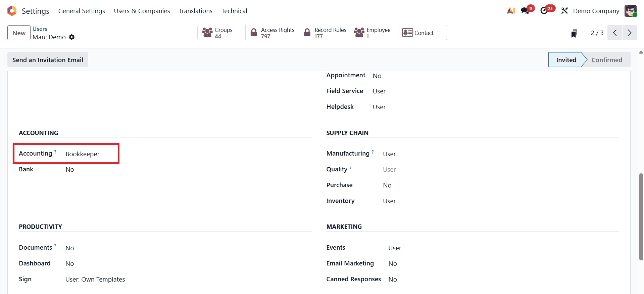Screen dimensions: 644x294
Task: Click the gear icon beside Marc Demo
Action: click(x=72, y=37)
